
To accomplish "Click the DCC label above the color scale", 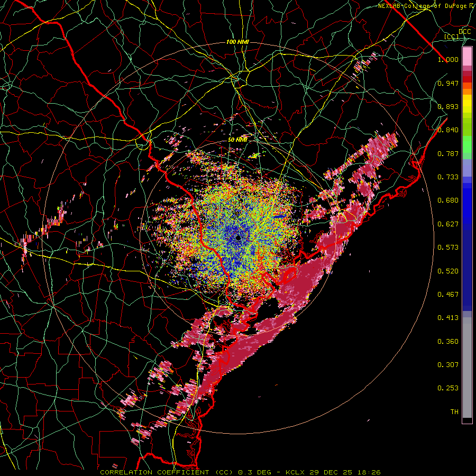I will [x=464, y=32].
